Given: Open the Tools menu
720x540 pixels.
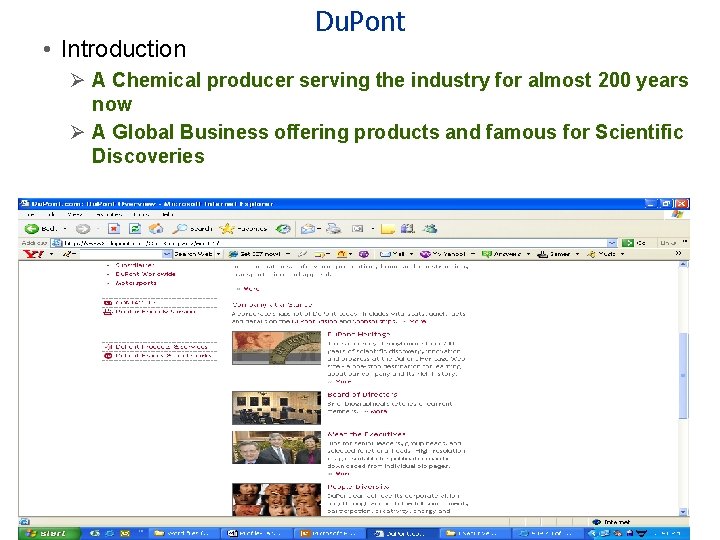Looking at the screenshot, I should (141, 214).
